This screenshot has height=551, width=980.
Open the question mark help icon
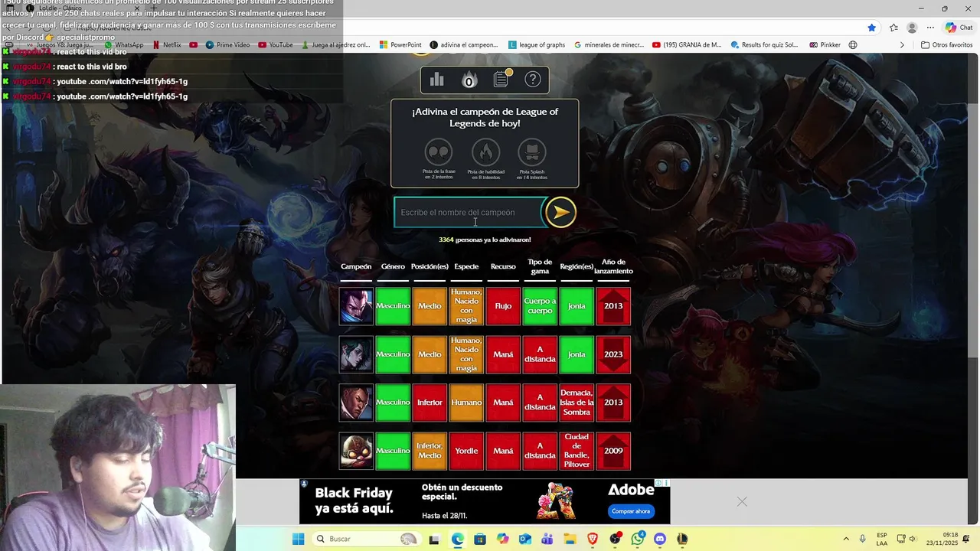(x=533, y=80)
